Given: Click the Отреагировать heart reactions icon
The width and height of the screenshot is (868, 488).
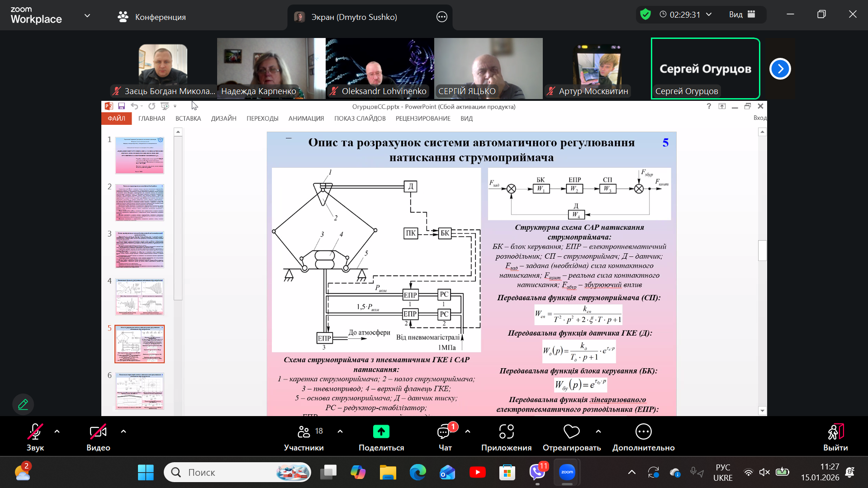Looking at the screenshot, I should coord(571,432).
